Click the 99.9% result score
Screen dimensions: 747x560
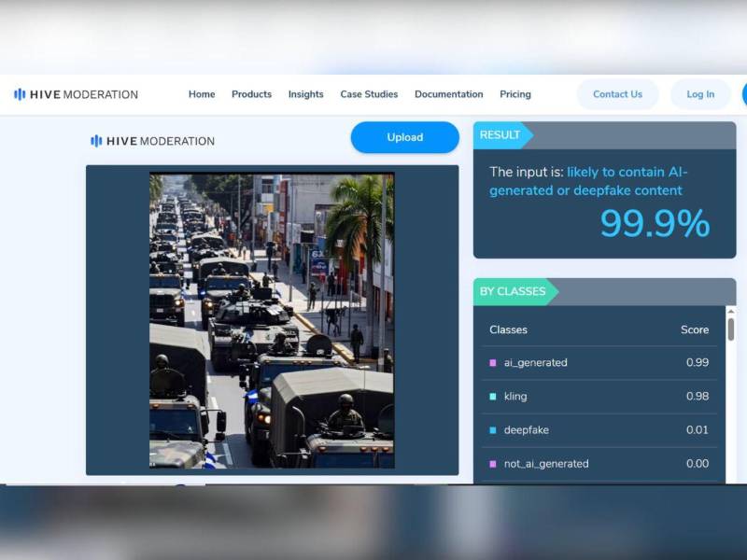coord(654,224)
